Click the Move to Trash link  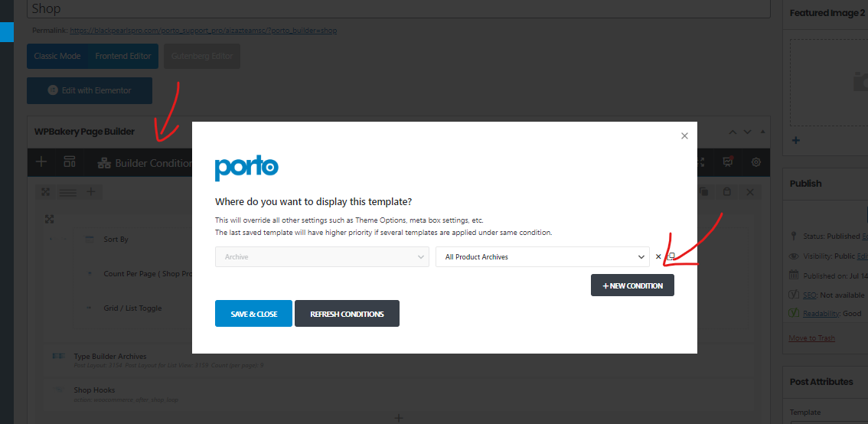click(x=811, y=338)
